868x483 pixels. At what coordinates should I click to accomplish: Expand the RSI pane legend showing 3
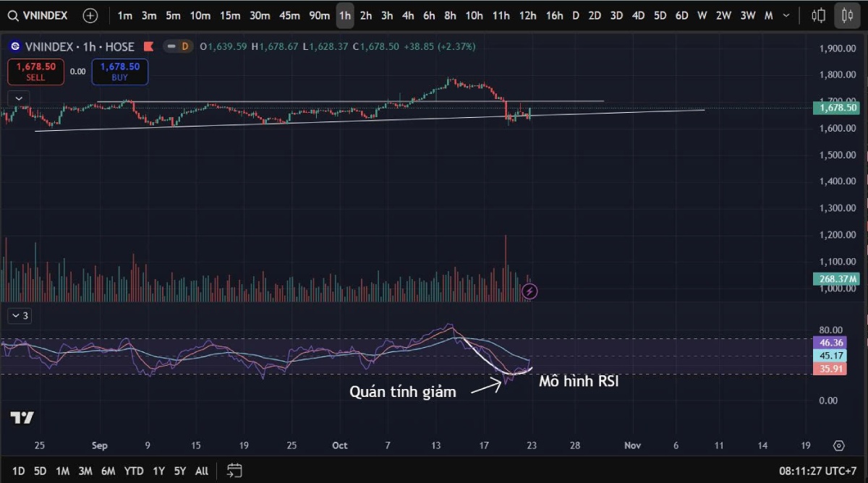19,315
